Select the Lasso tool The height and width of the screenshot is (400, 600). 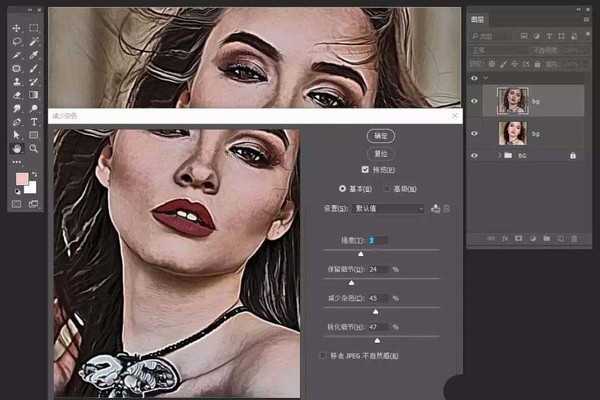tap(16, 41)
